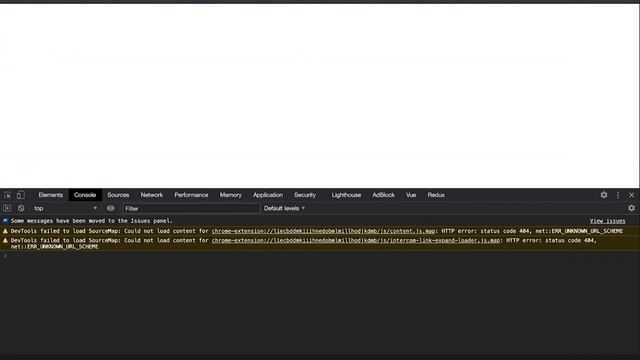The width and height of the screenshot is (640, 360).
Task: Activate the inspect element picker icon
Action: 7,195
